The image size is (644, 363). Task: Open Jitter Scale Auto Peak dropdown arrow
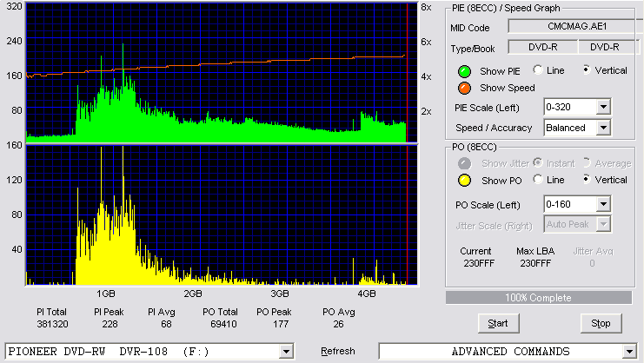coord(603,224)
